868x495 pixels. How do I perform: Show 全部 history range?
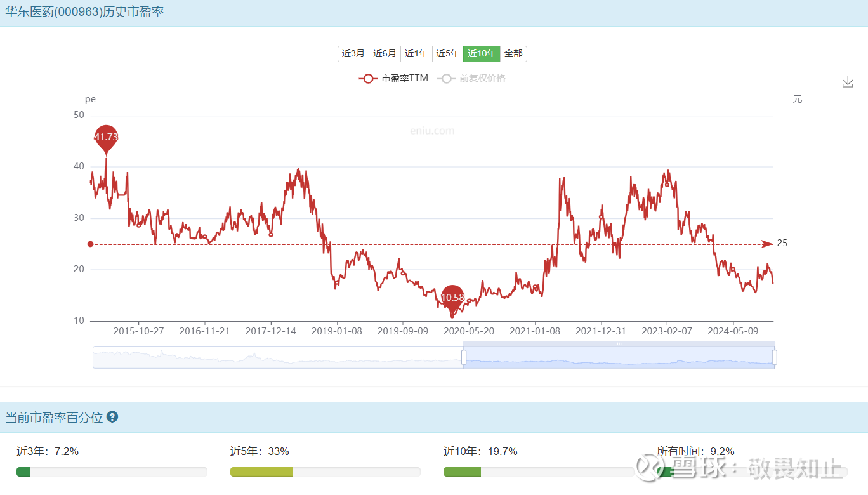tap(513, 54)
